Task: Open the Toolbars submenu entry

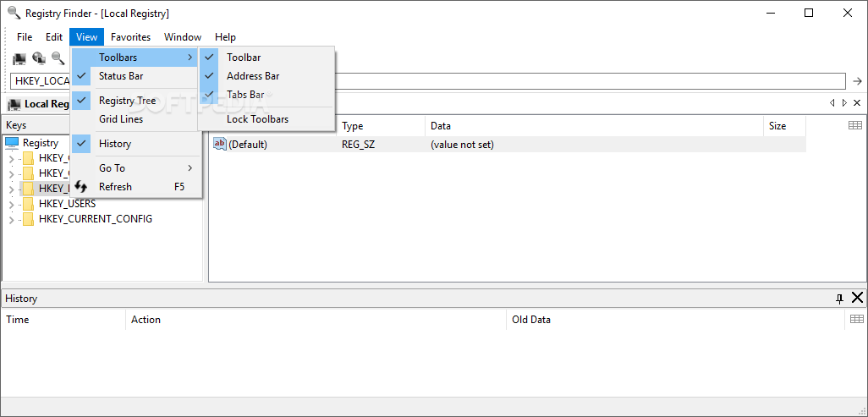Action: 135,57
